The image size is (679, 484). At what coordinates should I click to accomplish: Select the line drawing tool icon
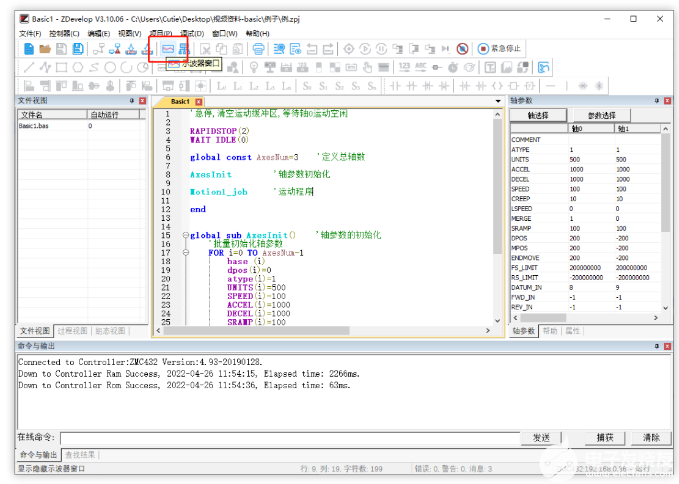(29, 67)
